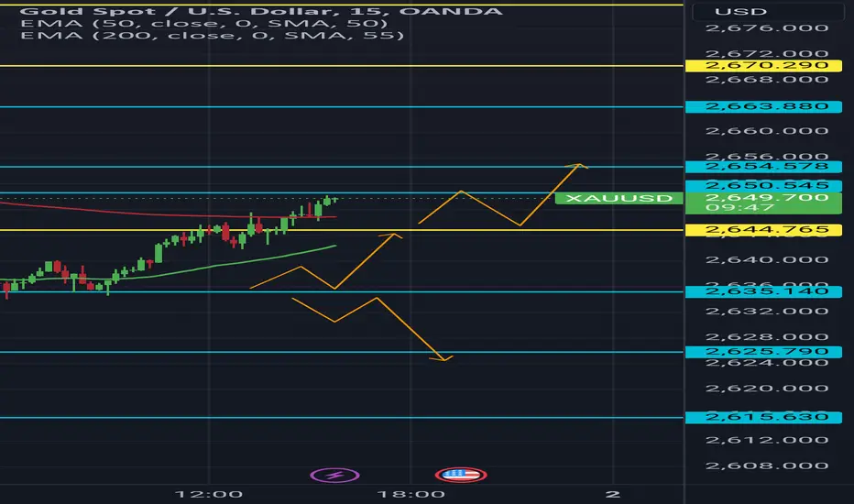
Task: Select the green EMA line on the chart
Action: pyautogui.click(x=218, y=266)
